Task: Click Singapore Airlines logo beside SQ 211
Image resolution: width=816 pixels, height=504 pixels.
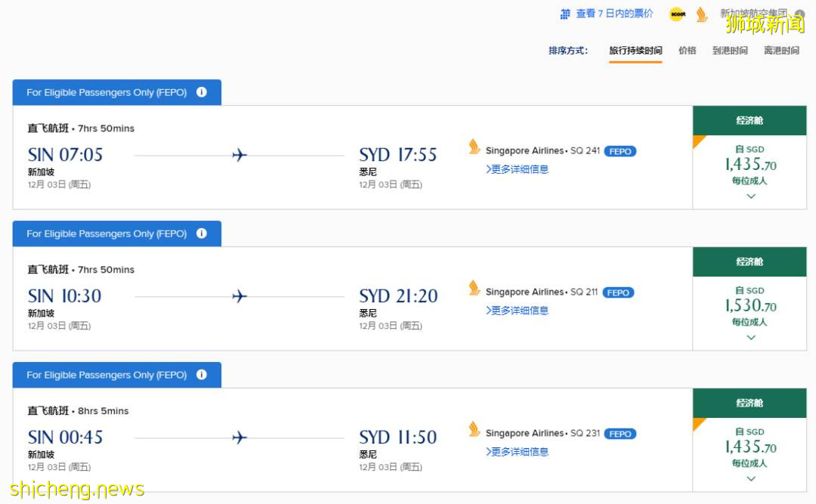Action: coord(474,288)
